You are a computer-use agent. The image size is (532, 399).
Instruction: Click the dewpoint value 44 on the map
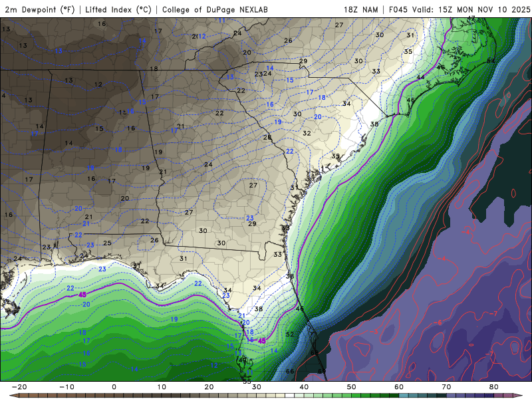tap(420, 77)
